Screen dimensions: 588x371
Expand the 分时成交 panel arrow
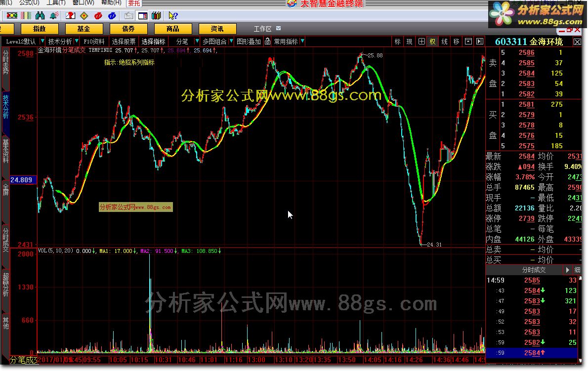click(567, 270)
